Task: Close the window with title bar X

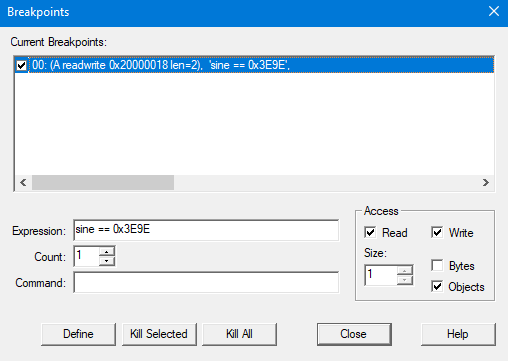Action: tap(494, 11)
